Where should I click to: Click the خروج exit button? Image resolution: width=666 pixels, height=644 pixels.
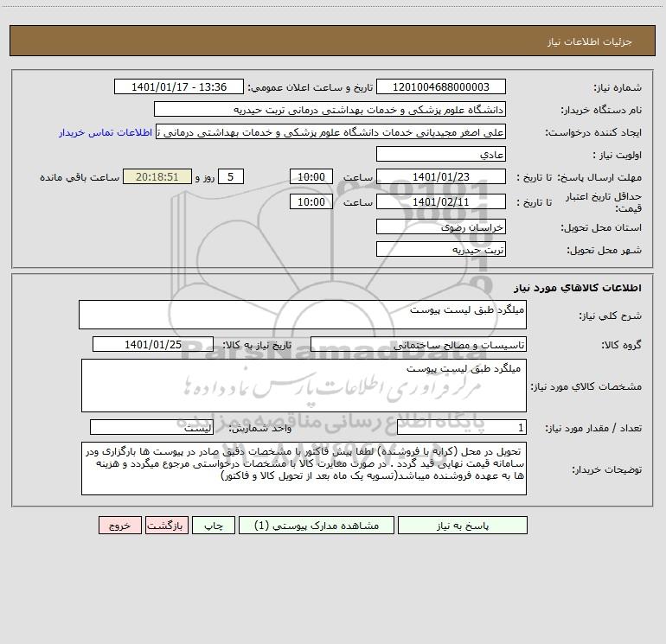point(119,526)
